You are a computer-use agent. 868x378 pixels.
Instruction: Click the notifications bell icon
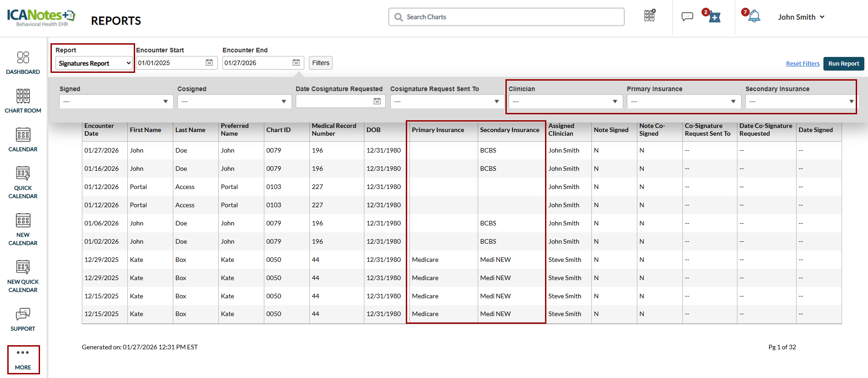[x=754, y=17]
